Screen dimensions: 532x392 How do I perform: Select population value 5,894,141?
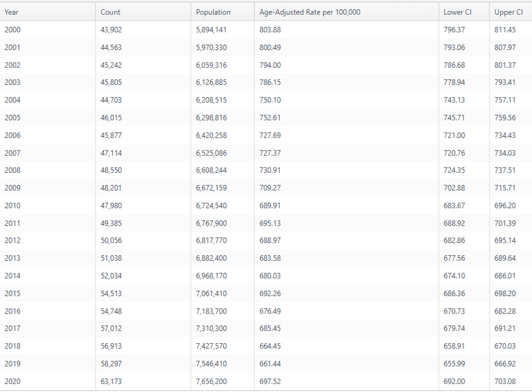[211, 30]
